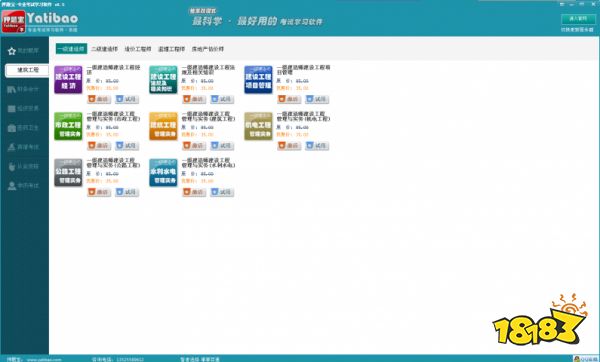Open the www.yatibao.com link in status bar
The height and width of the screenshot is (362, 600).
(x=44, y=359)
